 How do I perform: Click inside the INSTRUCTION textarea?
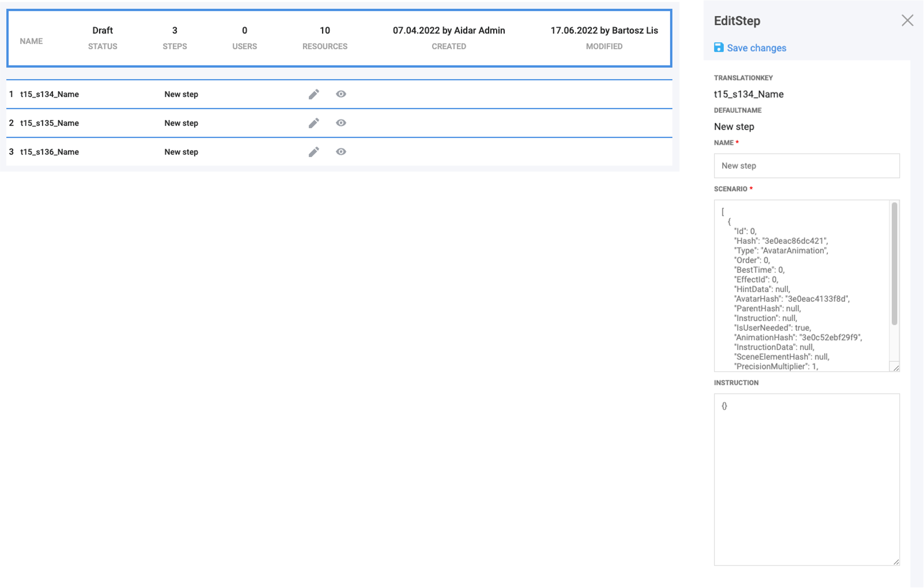coord(807,480)
